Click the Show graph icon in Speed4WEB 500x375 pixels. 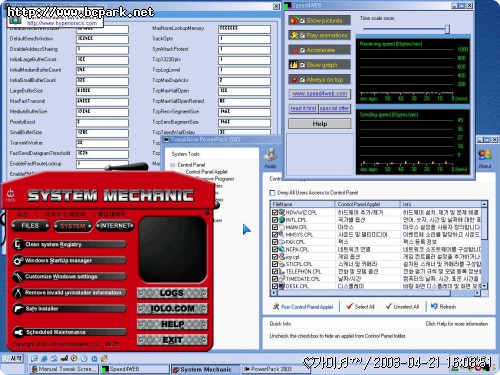(294, 65)
